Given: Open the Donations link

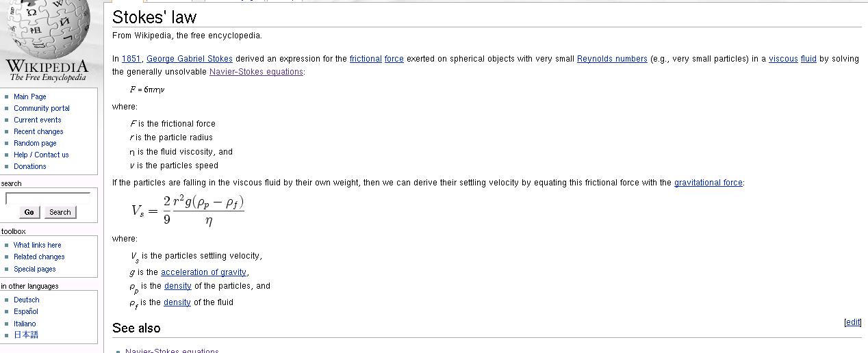Looking at the screenshot, I should [30, 166].
